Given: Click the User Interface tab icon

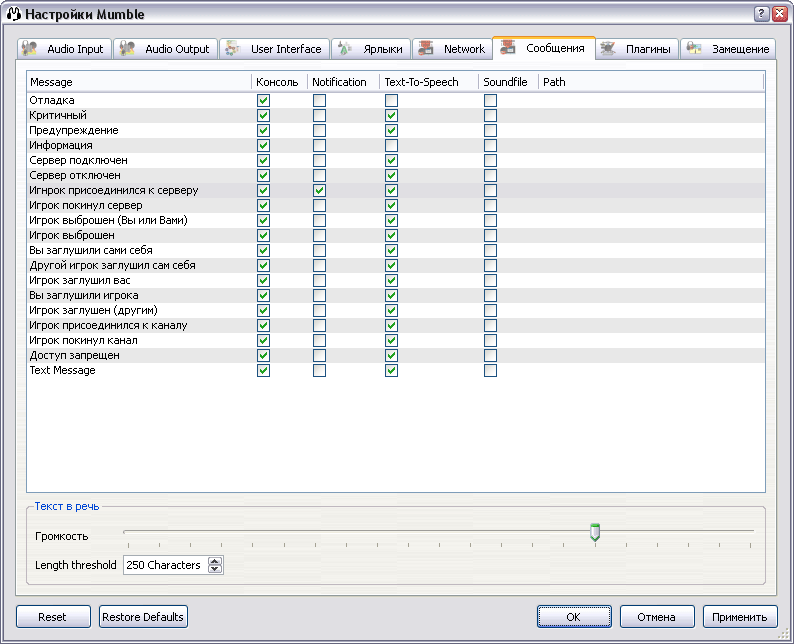Looking at the screenshot, I should click(233, 49).
